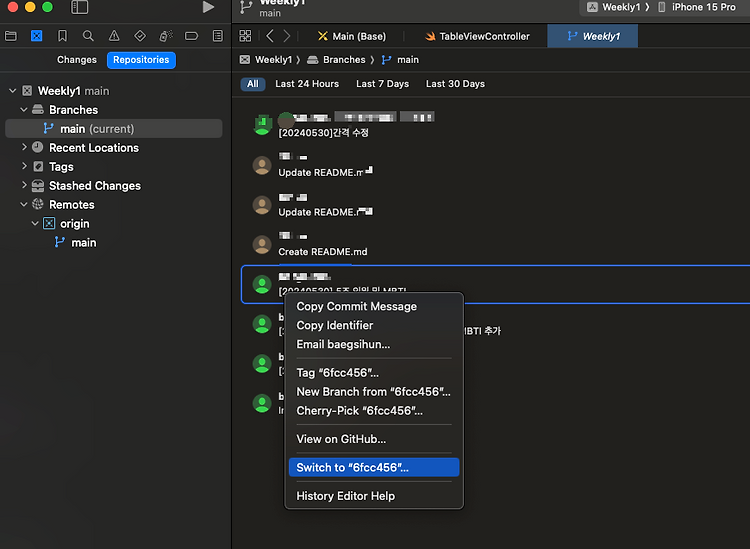The height and width of the screenshot is (549, 750).
Task: Toggle the navigator sidebar panel icon
Action: 79,7
